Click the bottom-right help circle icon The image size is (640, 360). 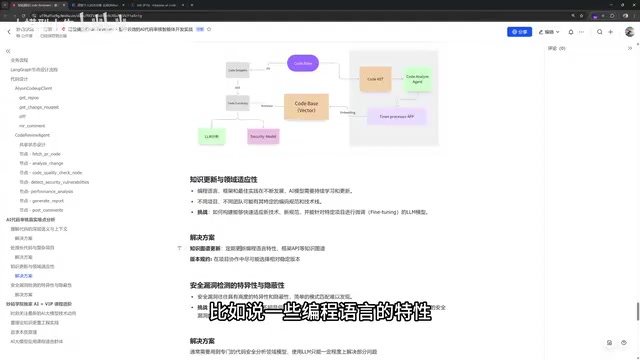tap(624, 343)
